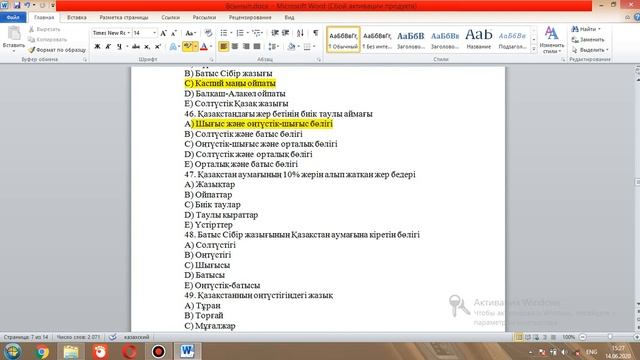Decrease font size with the shrink font icon

pos(174,33)
